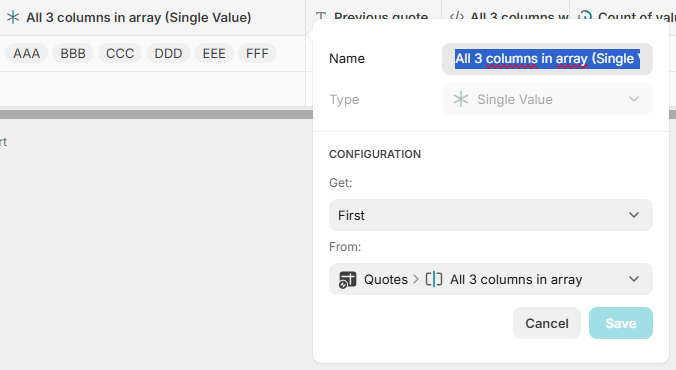Click the breadcrumb arrow between Quotes and array

point(416,279)
